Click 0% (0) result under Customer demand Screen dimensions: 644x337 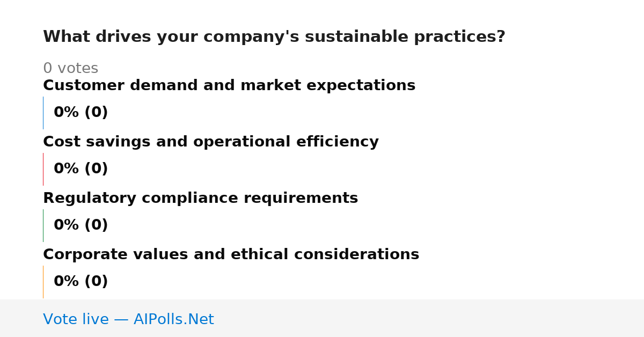point(80,113)
